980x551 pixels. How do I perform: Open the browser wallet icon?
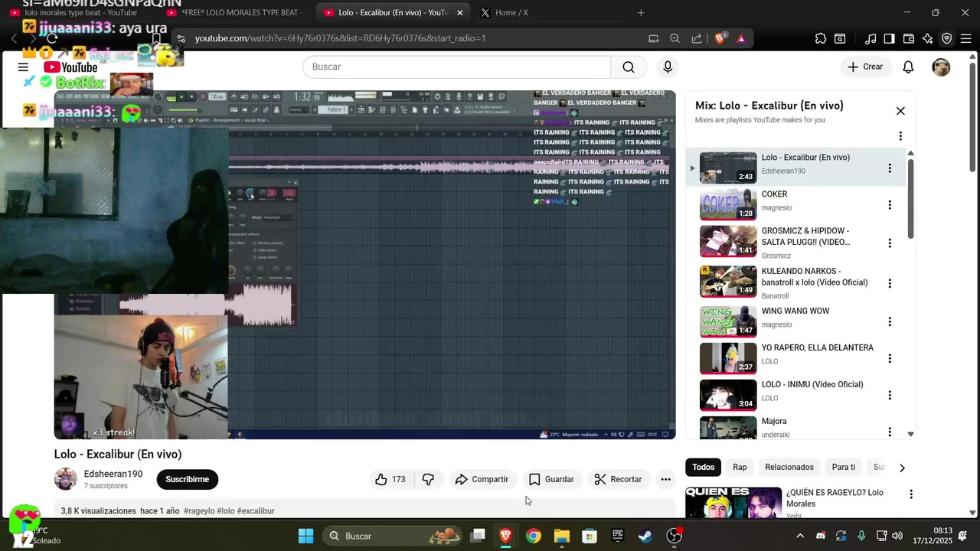pos(909,38)
